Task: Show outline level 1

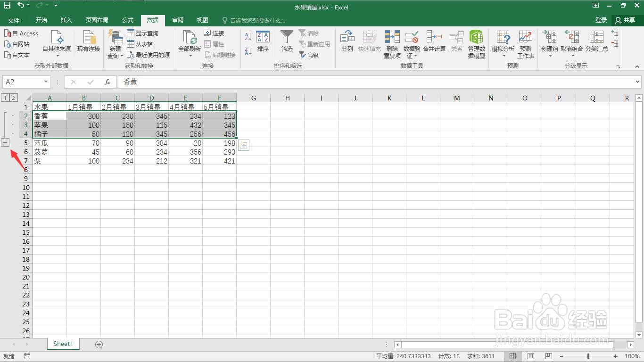Action: (5, 98)
